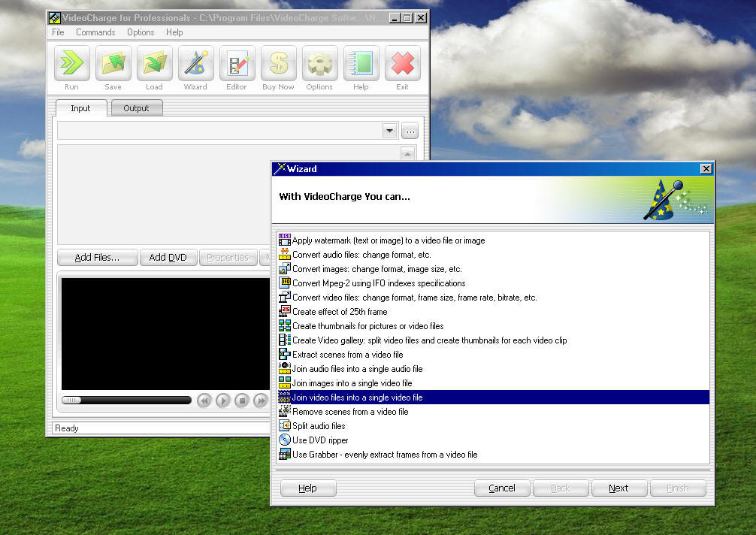Open the File menu
Screen dimensions: 756x535
[58, 32]
